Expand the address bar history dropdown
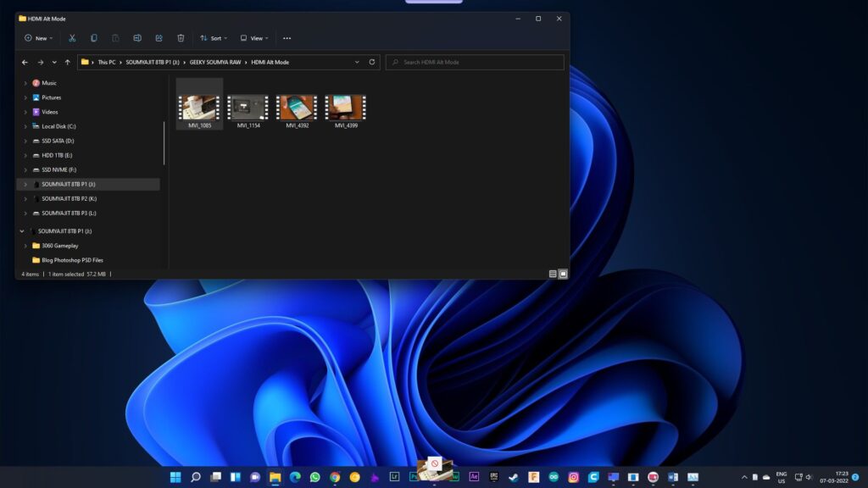The image size is (868, 488). pos(357,63)
